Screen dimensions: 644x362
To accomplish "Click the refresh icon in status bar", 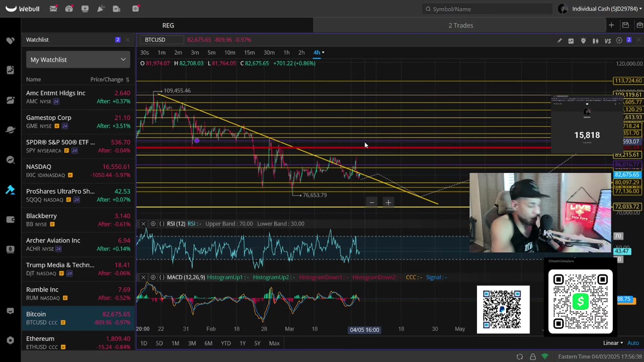I will 520,356.
